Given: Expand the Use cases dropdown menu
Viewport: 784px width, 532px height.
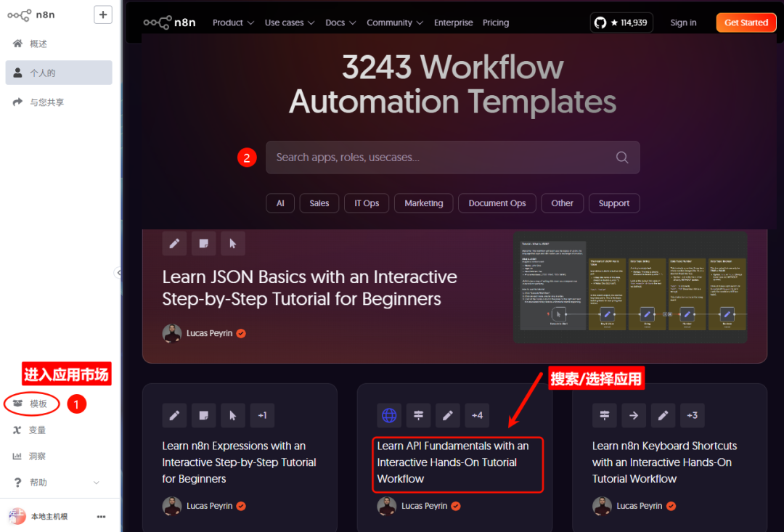Looking at the screenshot, I should point(290,22).
